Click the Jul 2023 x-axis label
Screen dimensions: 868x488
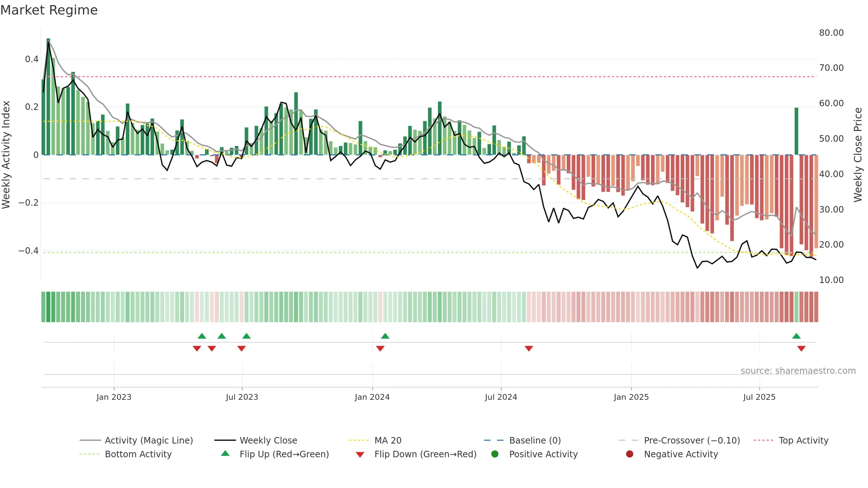242,397
